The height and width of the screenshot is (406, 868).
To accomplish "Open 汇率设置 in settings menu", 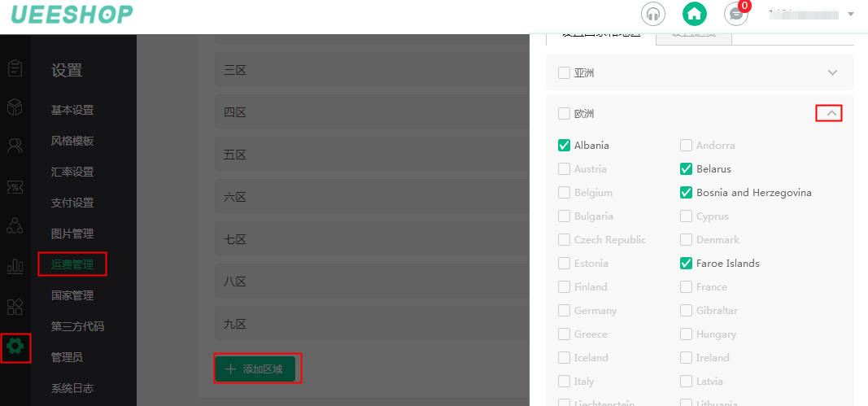I will (72, 172).
